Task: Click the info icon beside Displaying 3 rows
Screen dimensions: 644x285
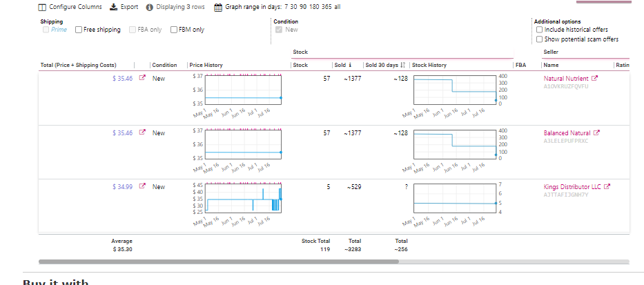Action: [x=150, y=8]
